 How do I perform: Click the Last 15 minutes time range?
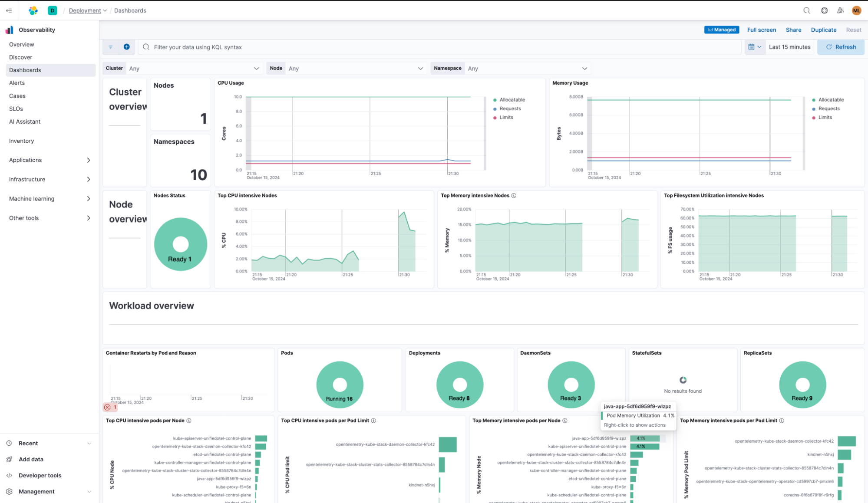pos(789,47)
